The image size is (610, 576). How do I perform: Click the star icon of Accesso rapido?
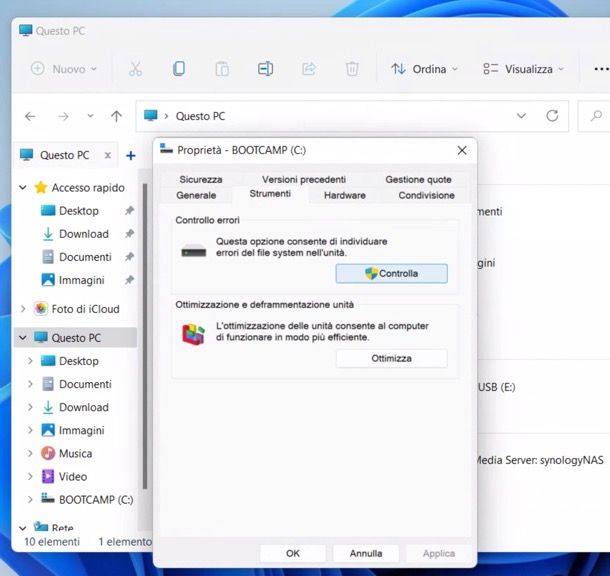[x=41, y=187]
